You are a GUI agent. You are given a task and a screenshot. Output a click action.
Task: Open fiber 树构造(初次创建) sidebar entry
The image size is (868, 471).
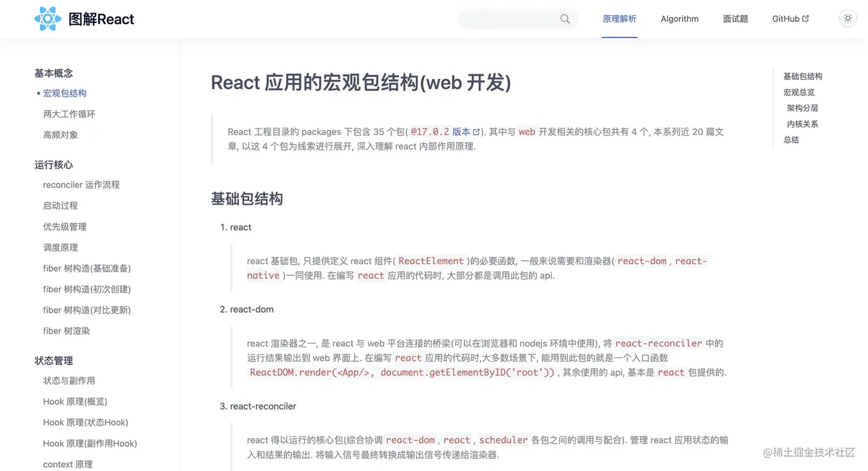coord(87,289)
